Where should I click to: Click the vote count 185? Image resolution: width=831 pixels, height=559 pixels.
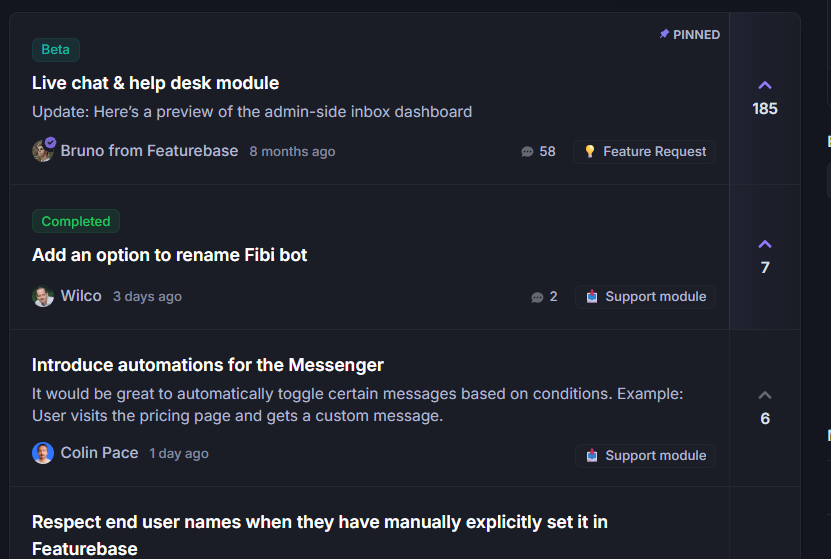pyautogui.click(x=765, y=109)
